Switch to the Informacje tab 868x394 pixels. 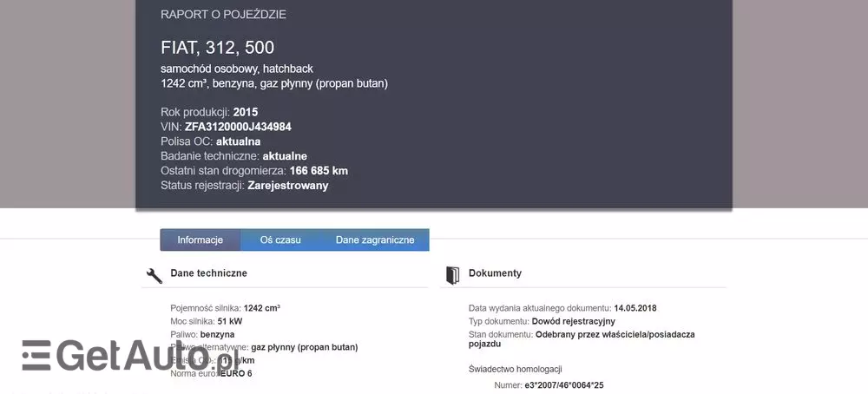201,240
